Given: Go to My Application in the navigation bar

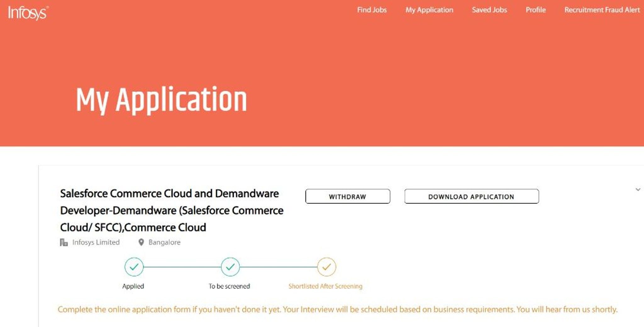Looking at the screenshot, I should [429, 10].
